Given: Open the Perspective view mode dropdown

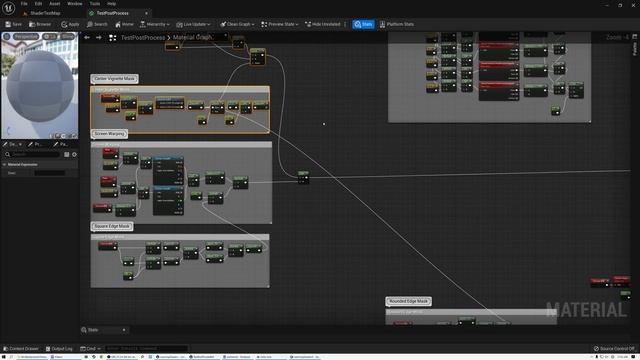Looking at the screenshot, I should click(26, 37).
